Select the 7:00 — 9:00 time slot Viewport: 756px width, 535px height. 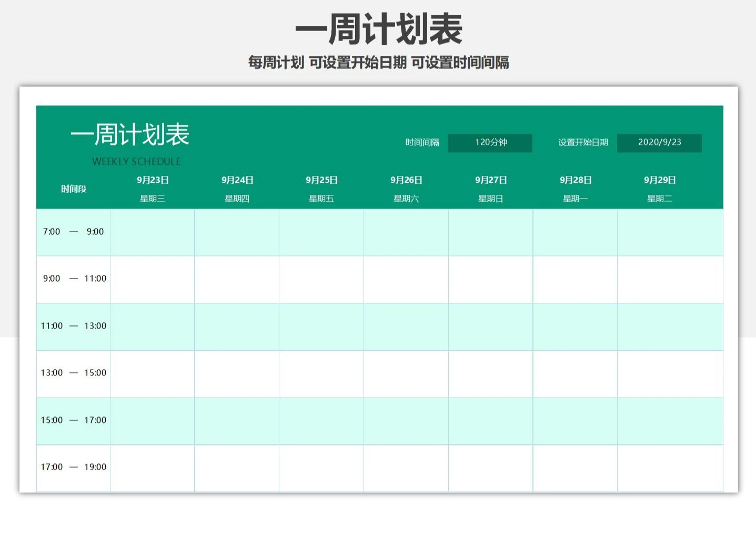click(x=73, y=232)
